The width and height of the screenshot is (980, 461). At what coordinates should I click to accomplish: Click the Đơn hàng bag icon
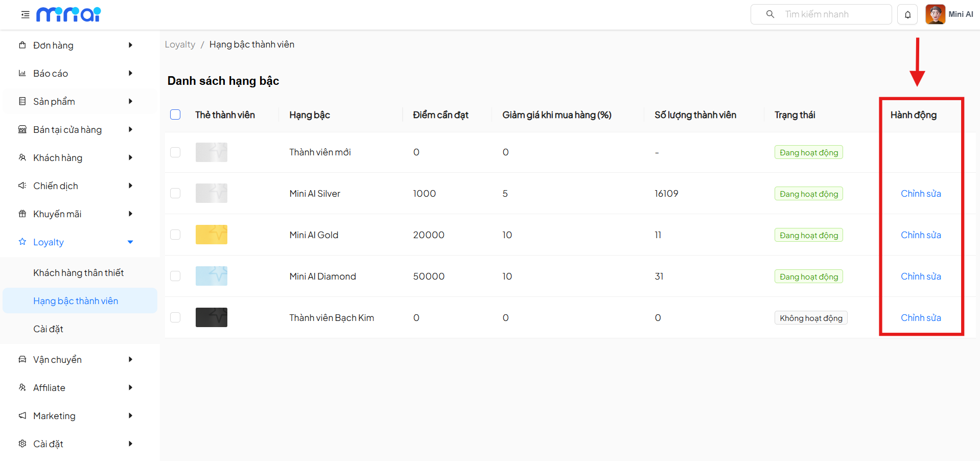click(x=22, y=45)
